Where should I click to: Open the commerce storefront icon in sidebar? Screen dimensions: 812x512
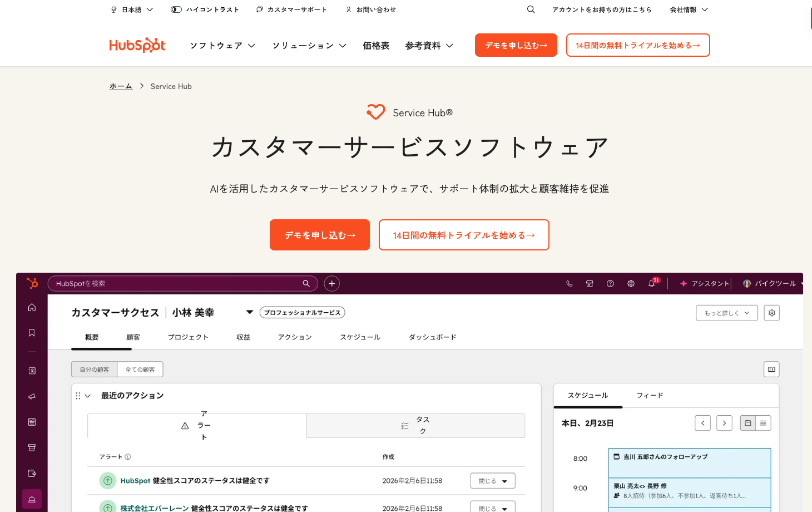[x=32, y=447]
